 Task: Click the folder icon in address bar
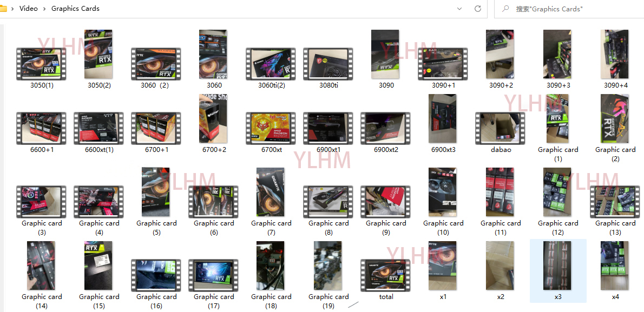pos(3,9)
